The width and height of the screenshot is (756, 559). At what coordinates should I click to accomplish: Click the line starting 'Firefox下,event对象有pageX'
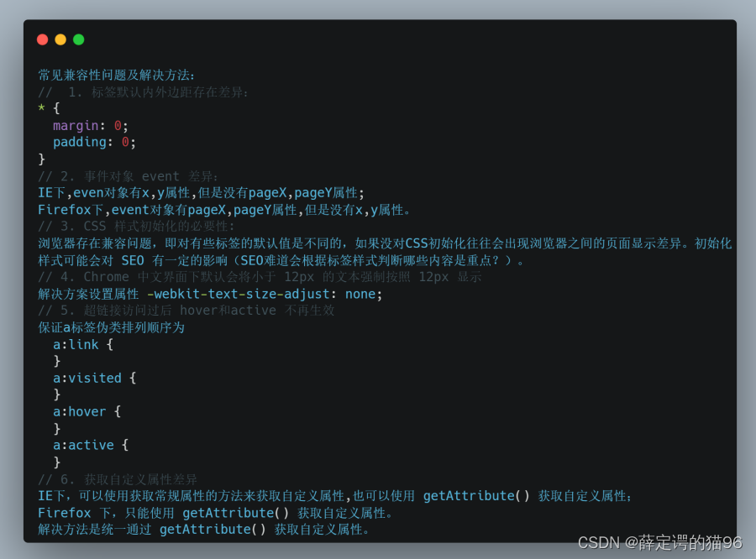click(224, 210)
